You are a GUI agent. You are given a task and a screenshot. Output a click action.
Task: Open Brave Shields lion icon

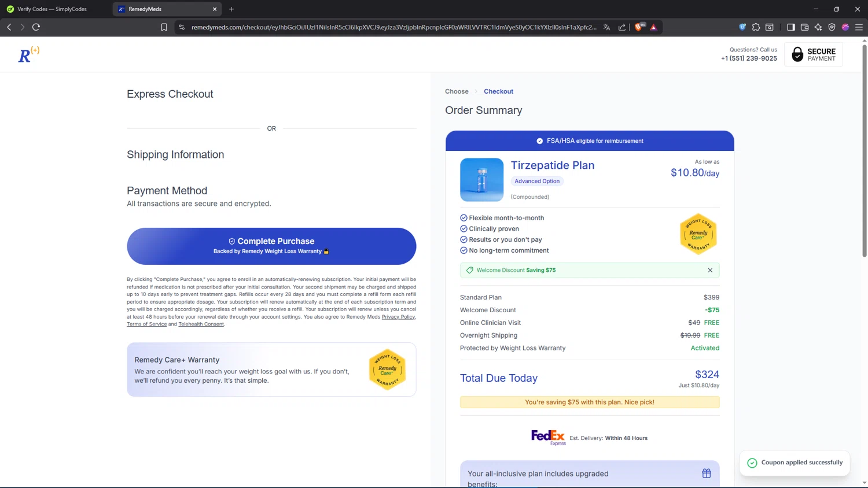click(639, 27)
